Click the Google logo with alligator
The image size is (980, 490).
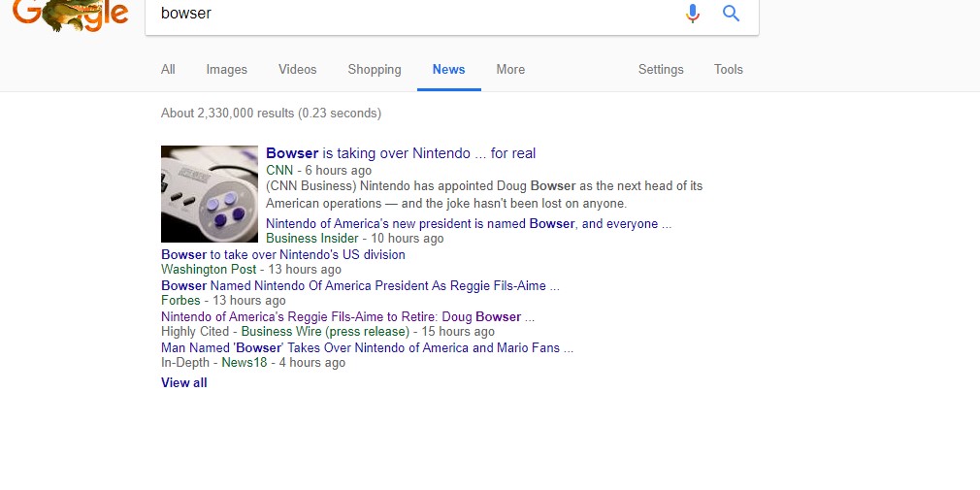coord(70,15)
